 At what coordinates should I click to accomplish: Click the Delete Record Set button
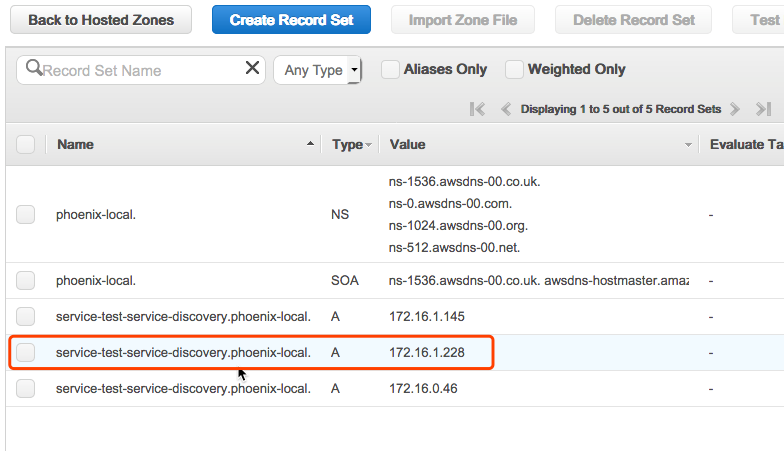click(x=633, y=20)
